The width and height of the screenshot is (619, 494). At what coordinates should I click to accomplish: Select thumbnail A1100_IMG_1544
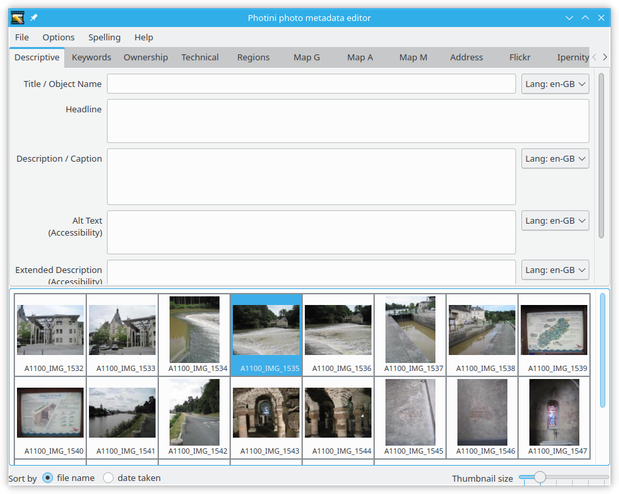[338, 417]
